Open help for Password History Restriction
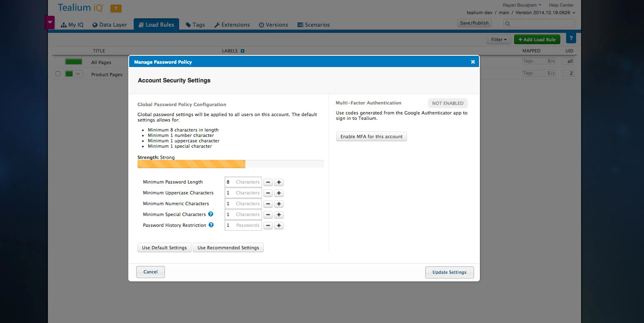 click(211, 225)
